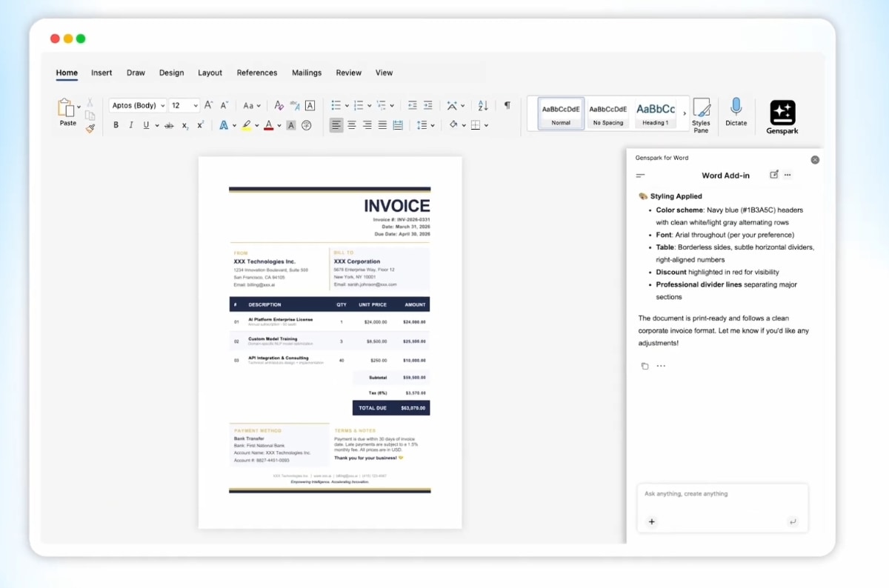Click the send arrow in Genspark chat box
This screenshot has height=588, width=889.
tap(793, 522)
